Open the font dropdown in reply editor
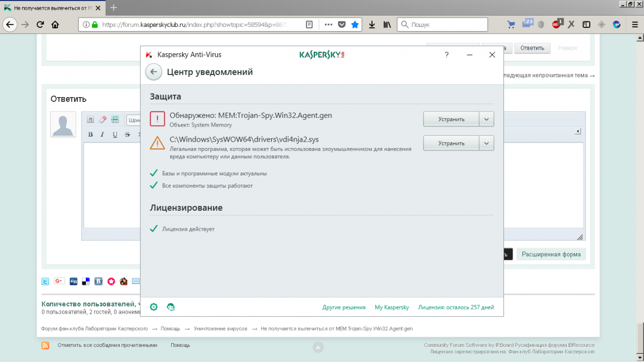Image resolution: width=644 pixels, height=362 pixels. point(133,119)
